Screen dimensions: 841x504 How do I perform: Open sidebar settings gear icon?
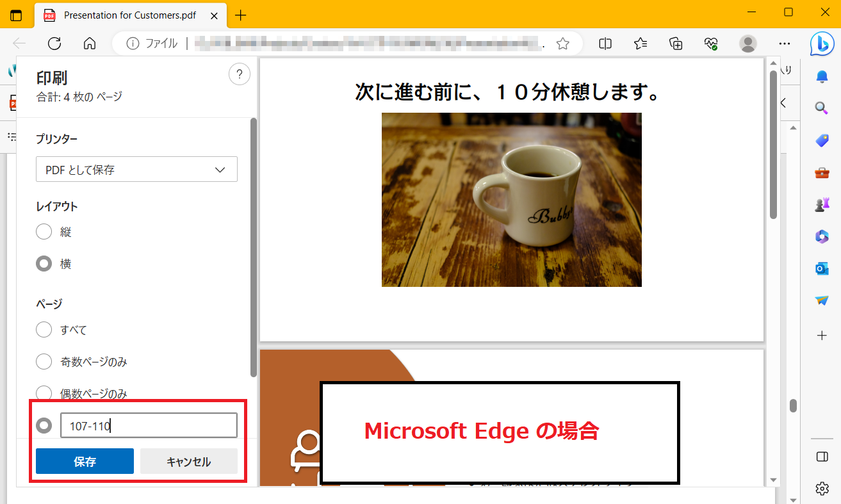(x=822, y=489)
